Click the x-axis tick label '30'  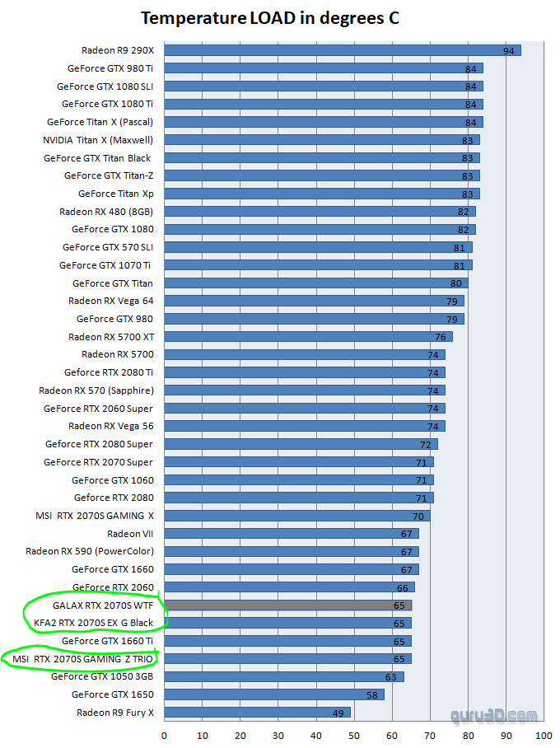[x=278, y=736]
